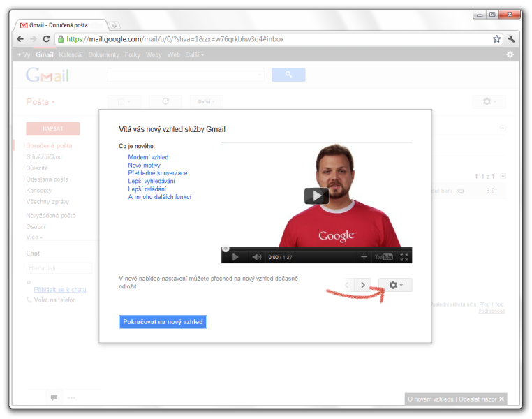Screen dimensions: 532x419
Task: Click the +Vy item in Google bar
Action: click(24, 54)
